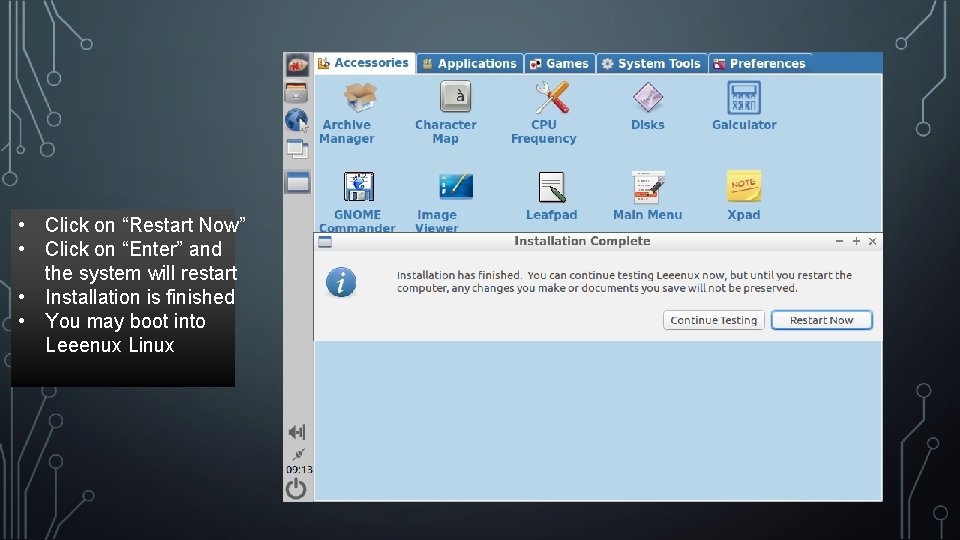The image size is (960, 540).
Task: Launch Image Viewer
Action: 448,201
